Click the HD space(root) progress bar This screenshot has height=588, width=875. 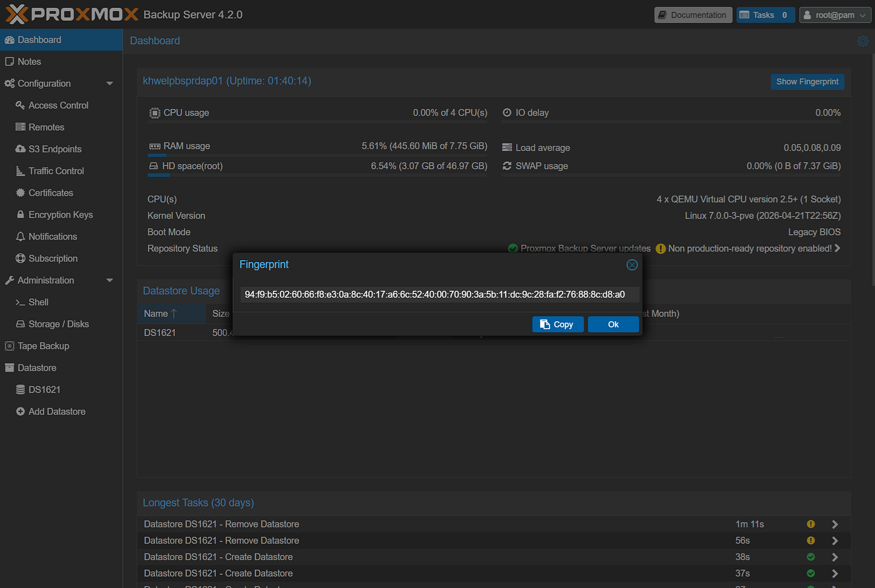[317, 176]
